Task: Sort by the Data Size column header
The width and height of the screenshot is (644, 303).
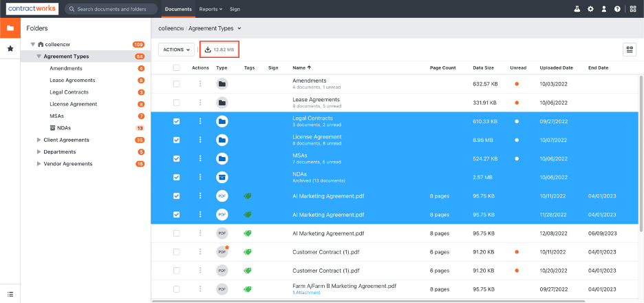Action: click(x=484, y=68)
